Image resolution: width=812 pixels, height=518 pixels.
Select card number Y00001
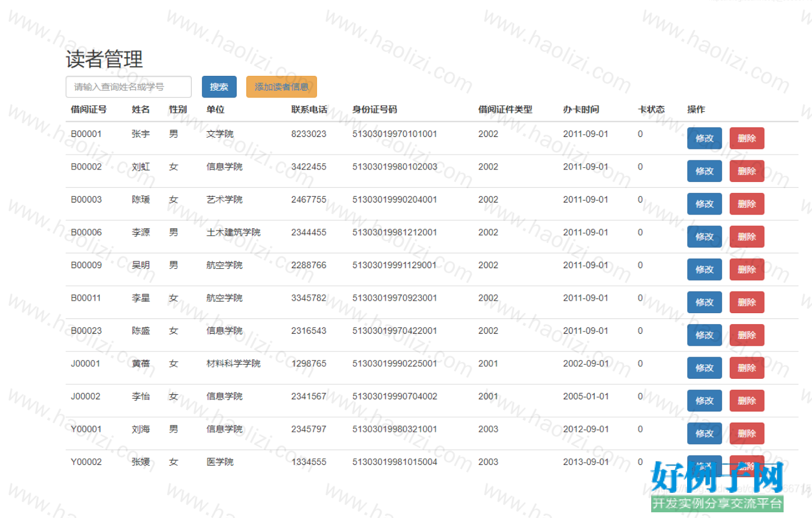pyautogui.click(x=86, y=429)
